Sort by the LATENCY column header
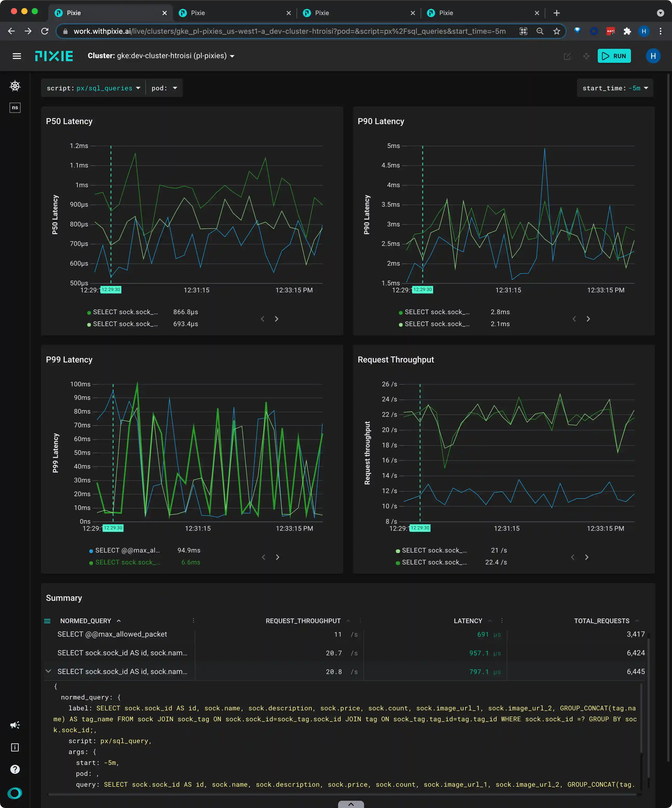Viewport: 672px width, 808px height. (x=468, y=621)
